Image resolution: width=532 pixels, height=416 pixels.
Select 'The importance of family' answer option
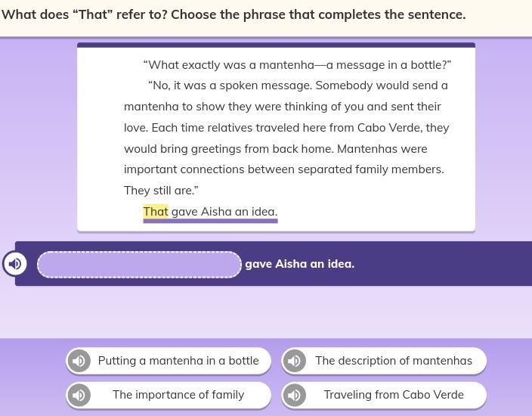click(x=169, y=395)
